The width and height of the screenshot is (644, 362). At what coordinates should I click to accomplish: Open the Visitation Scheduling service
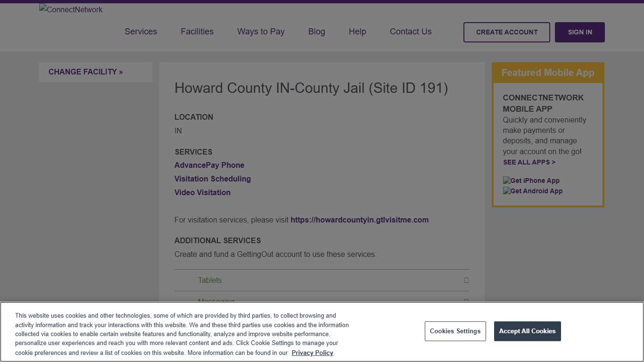click(213, 179)
